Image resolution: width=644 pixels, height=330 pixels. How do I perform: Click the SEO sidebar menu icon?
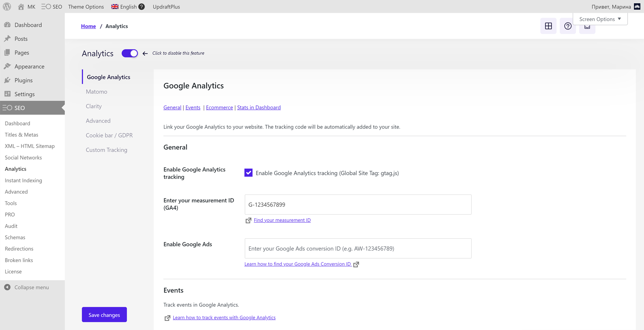(x=7, y=108)
